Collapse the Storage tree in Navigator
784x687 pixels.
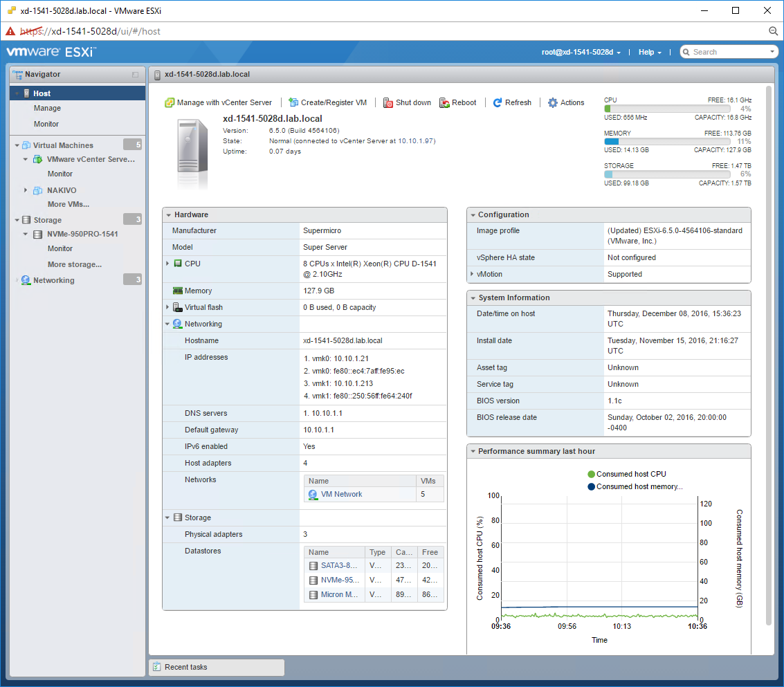click(x=17, y=220)
